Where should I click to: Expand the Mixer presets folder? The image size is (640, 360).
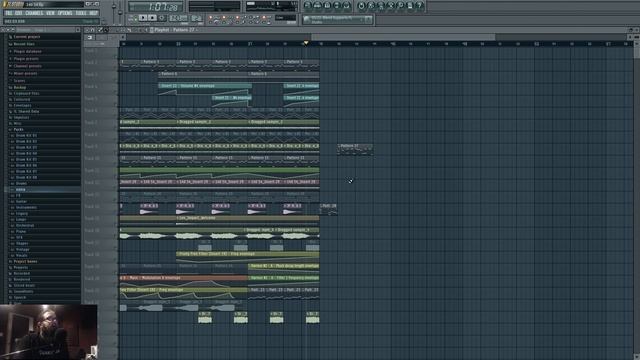pos(25,73)
